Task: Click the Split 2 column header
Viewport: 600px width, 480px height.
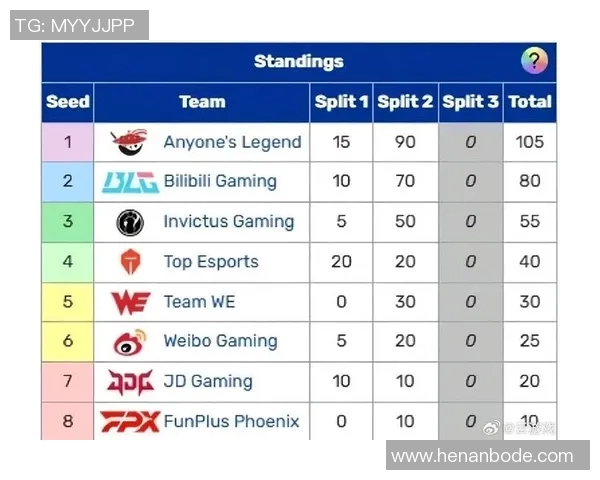Action: (405, 101)
